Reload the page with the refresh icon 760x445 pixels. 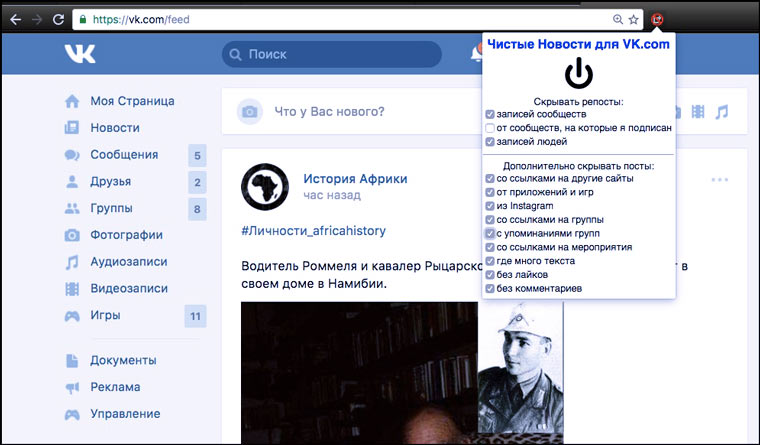pyautogui.click(x=59, y=19)
